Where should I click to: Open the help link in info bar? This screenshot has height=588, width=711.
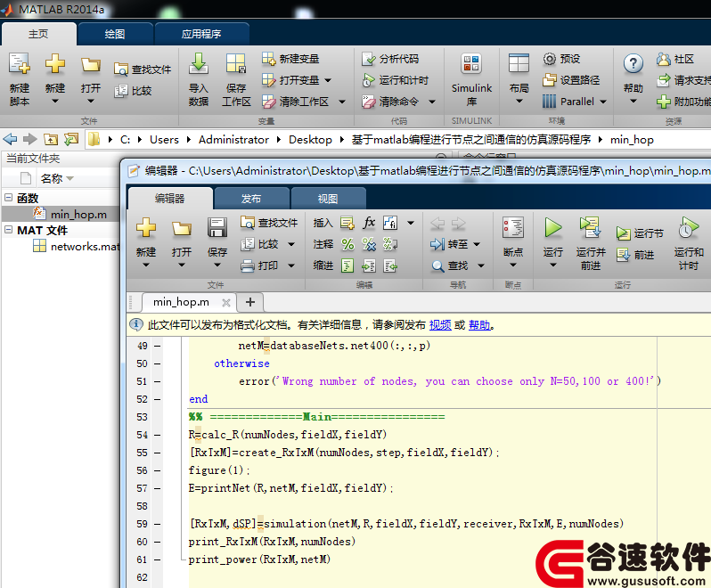(479, 325)
